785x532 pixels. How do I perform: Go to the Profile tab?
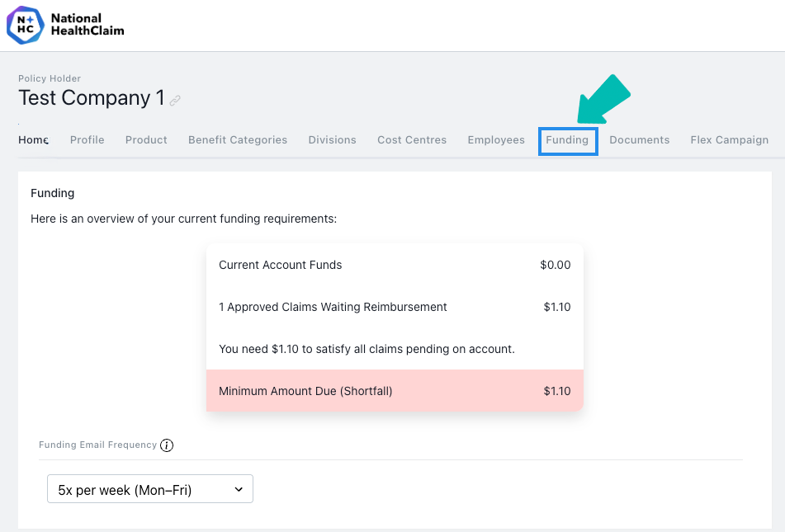click(x=87, y=140)
